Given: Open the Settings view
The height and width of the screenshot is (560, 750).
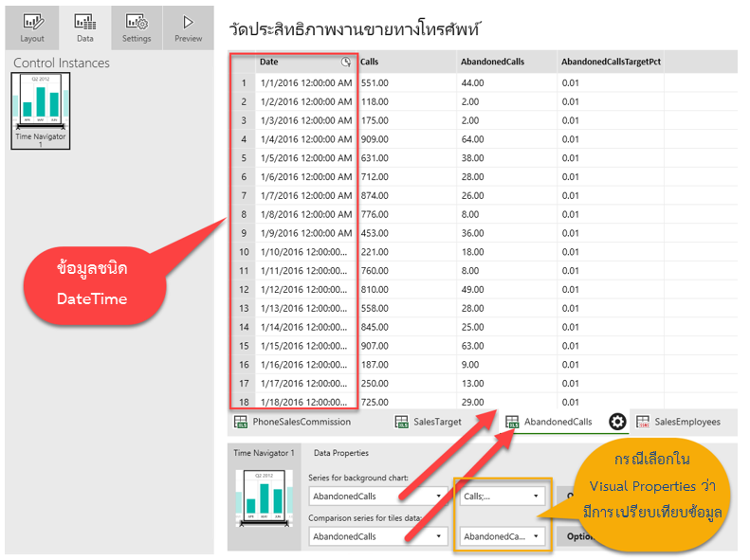Looking at the screenshot, I should pos(136,27).
